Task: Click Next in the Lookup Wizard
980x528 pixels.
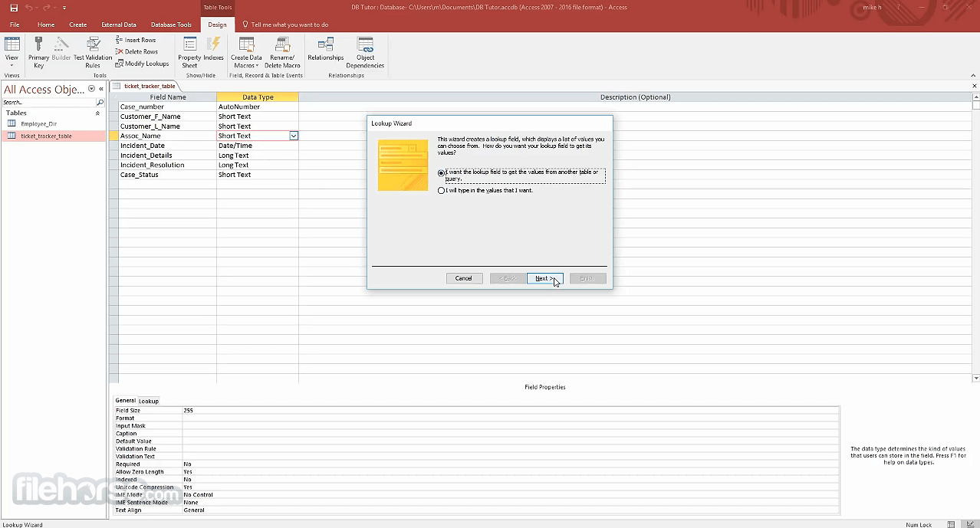Action: pyautogui.click(x=544, y=278)
